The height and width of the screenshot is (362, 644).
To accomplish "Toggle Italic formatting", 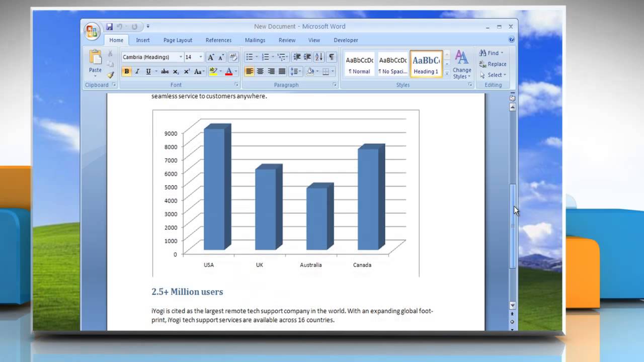I will point(137,72).
